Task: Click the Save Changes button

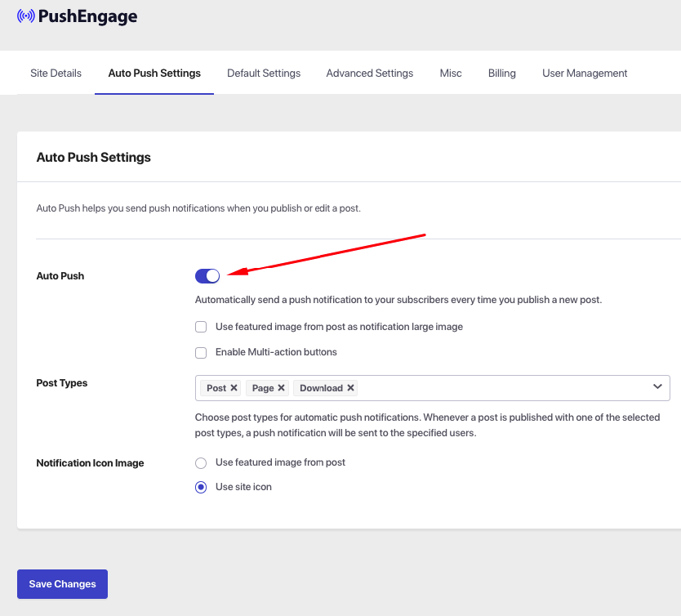Action: pos(62,584)
